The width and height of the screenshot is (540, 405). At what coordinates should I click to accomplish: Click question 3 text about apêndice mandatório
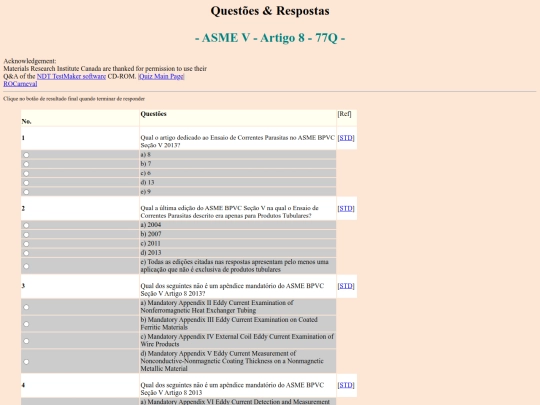tap(232, 290)
